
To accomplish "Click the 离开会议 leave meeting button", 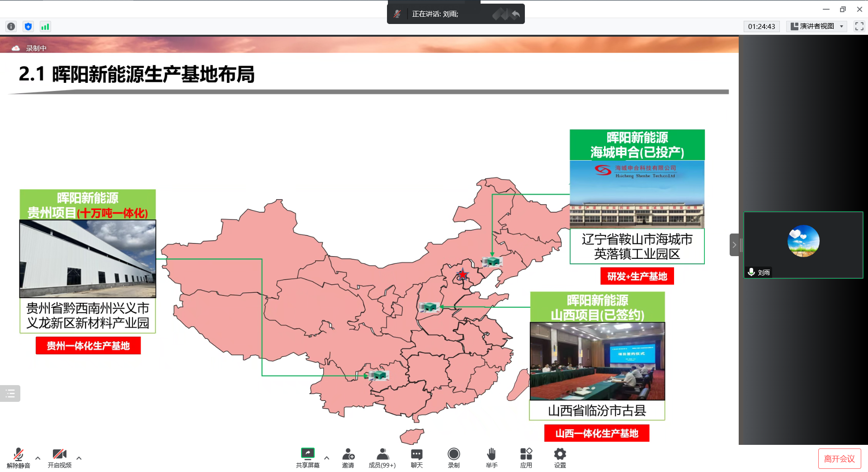I will 840,459.
